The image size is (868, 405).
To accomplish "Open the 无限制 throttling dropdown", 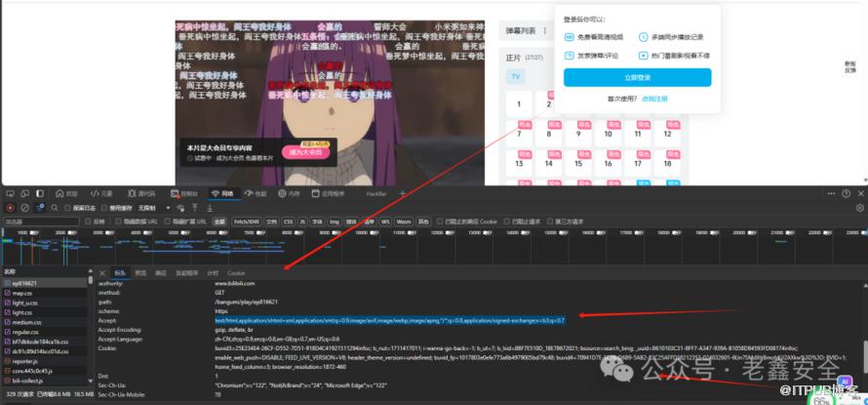I will (x=154, y=208).
